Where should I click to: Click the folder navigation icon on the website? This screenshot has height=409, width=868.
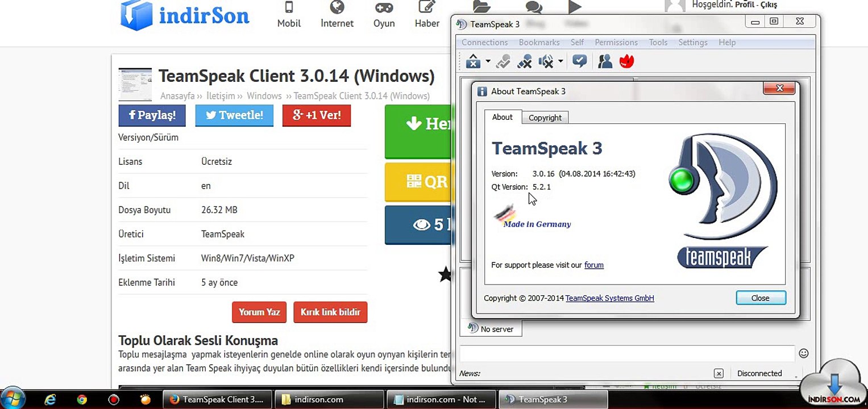(481, 7)
